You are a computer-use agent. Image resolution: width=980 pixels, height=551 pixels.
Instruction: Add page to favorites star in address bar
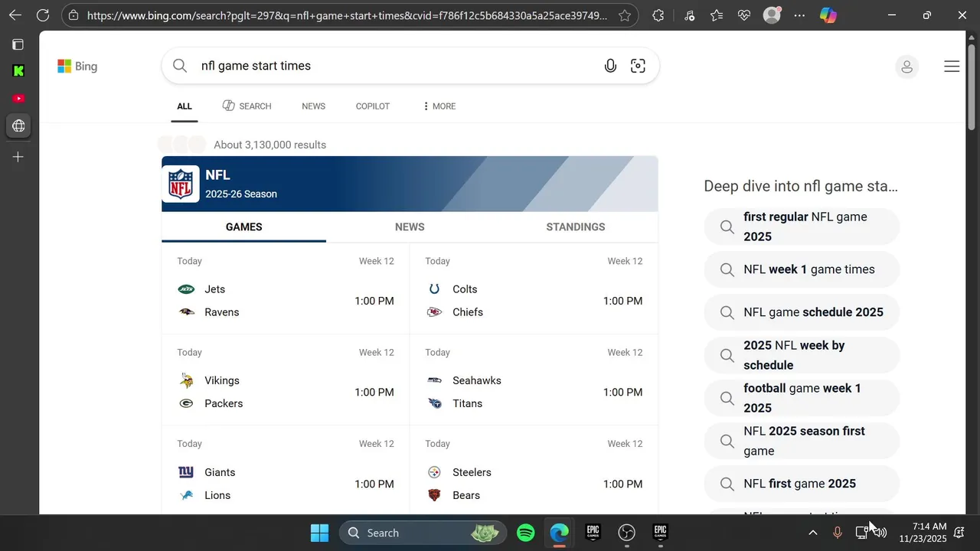(x=625, y=15)
